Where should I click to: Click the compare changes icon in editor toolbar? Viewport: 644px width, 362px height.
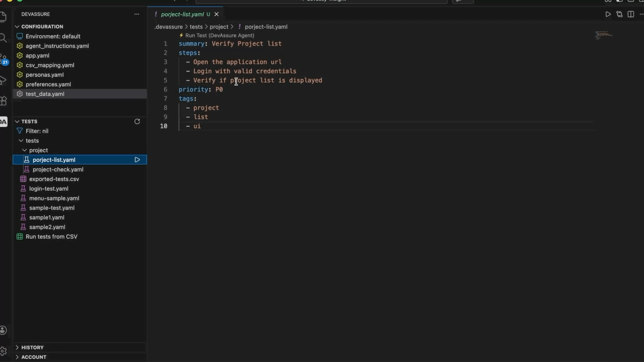pos(619,14)
